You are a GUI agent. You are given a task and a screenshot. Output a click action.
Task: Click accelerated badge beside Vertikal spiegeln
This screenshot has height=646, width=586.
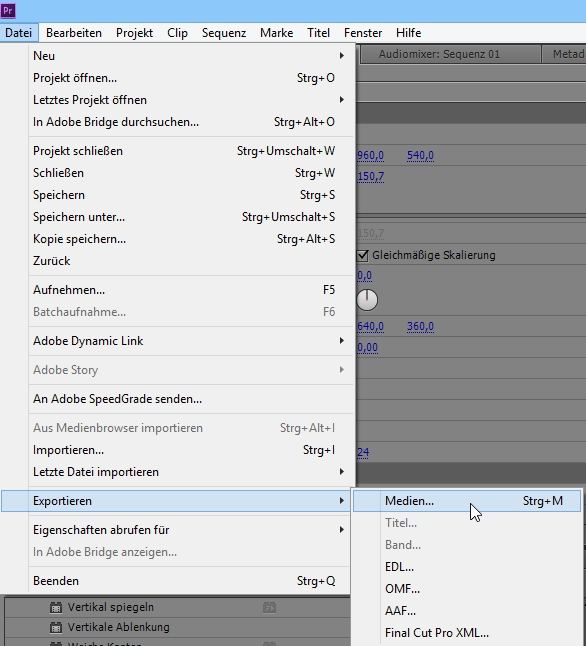point(269,607)
